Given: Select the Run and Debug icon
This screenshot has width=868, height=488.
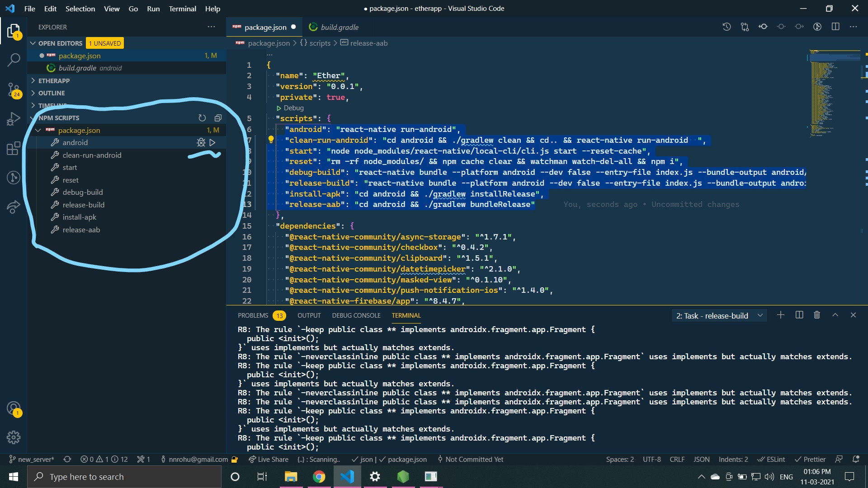Looking at the screenshot, I should click(x=14, y=118).
